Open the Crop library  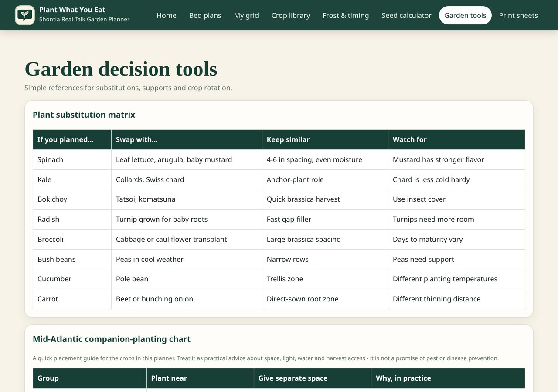tap(291, 15)
